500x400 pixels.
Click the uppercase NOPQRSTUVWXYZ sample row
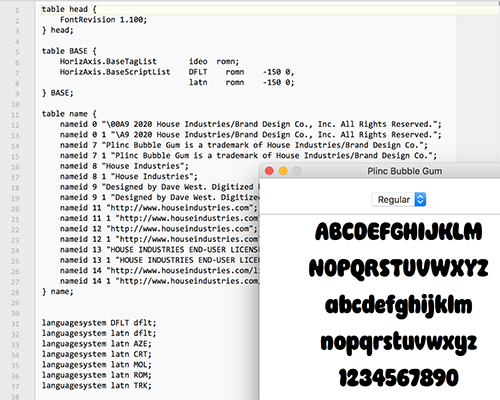click(x=399, y=268)
